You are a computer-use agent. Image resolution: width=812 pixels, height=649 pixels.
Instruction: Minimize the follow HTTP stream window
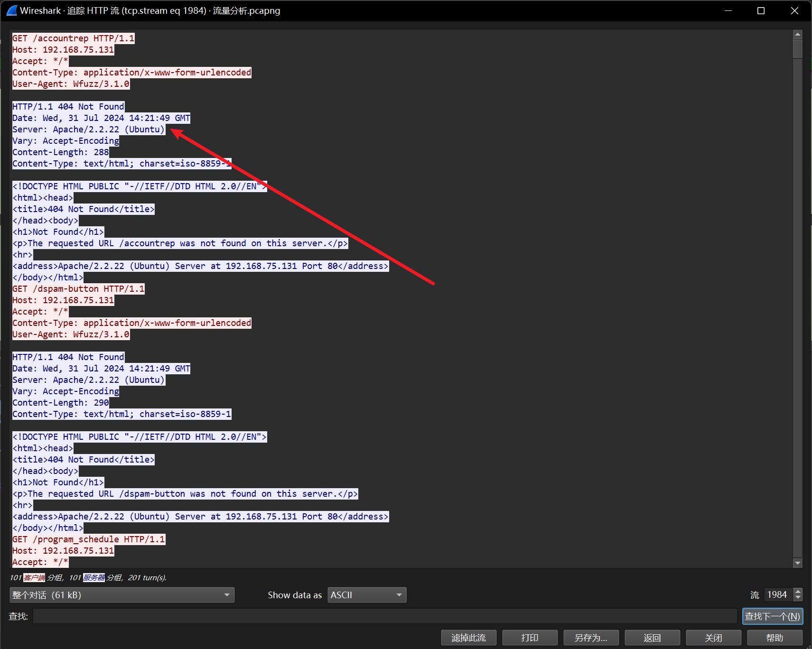pyautogui.click(x=728, y=10)
